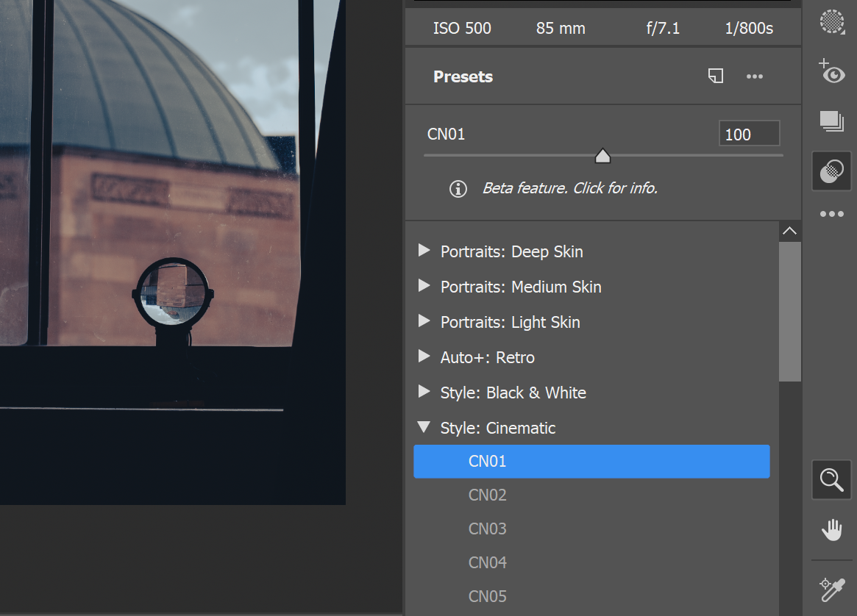857x616 pixels.
Task: Expand Auto+: Retro preset group
Action: pos(424,357)
